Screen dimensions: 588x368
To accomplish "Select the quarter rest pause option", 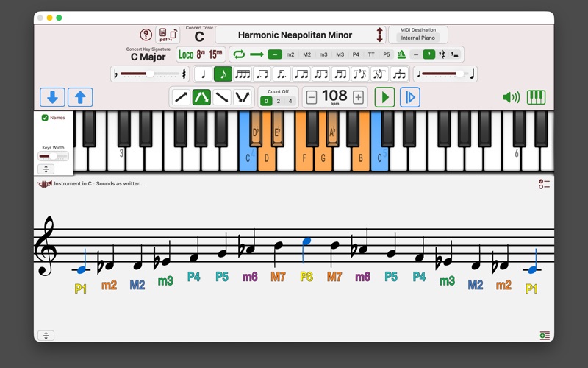I will [442, 54].
